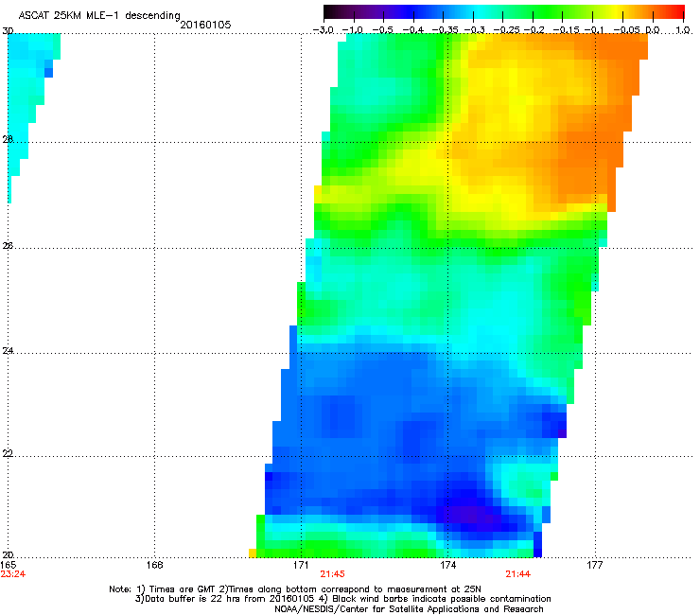The image size is (700, 615).
Task: Click the 1.0 colorbar label
Action: click(x=683, y=30)
